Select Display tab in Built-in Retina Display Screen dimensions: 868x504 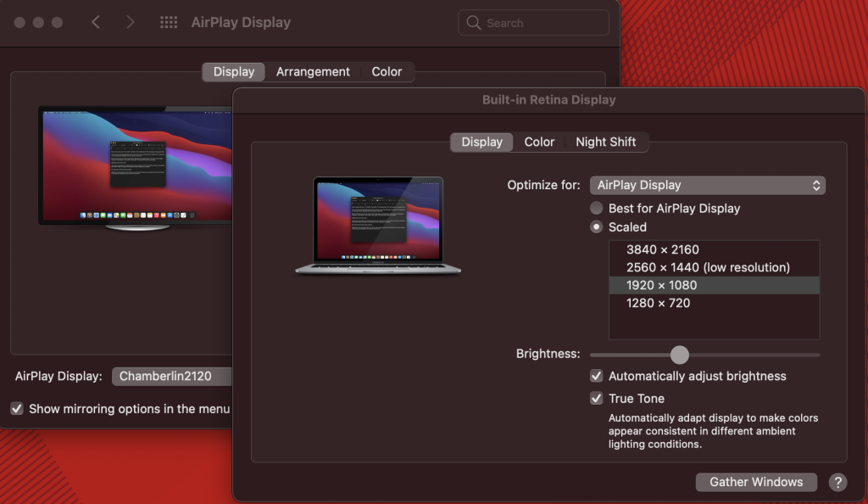pyautogui.click(x=481, y=142)
